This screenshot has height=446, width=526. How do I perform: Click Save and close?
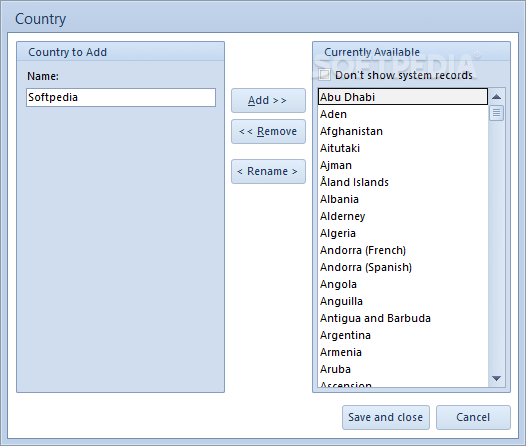click(386, 417)
